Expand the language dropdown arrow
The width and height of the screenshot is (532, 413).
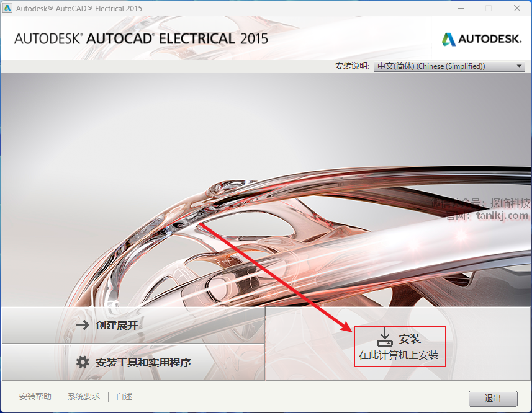[519, 66]
